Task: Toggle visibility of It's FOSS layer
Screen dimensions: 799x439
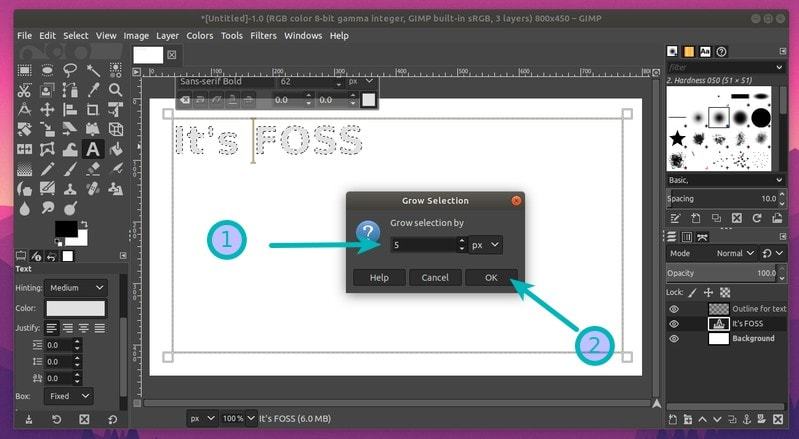Action: pyautogui.click(x=674, y=324)
